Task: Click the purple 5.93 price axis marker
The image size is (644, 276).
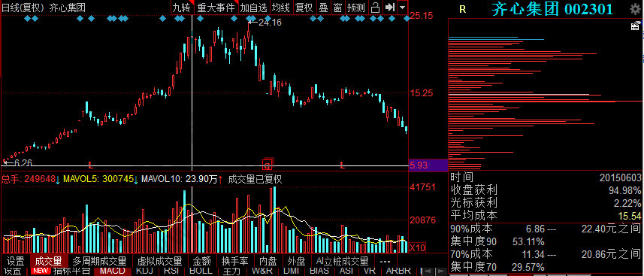Action: click(427, 165)
